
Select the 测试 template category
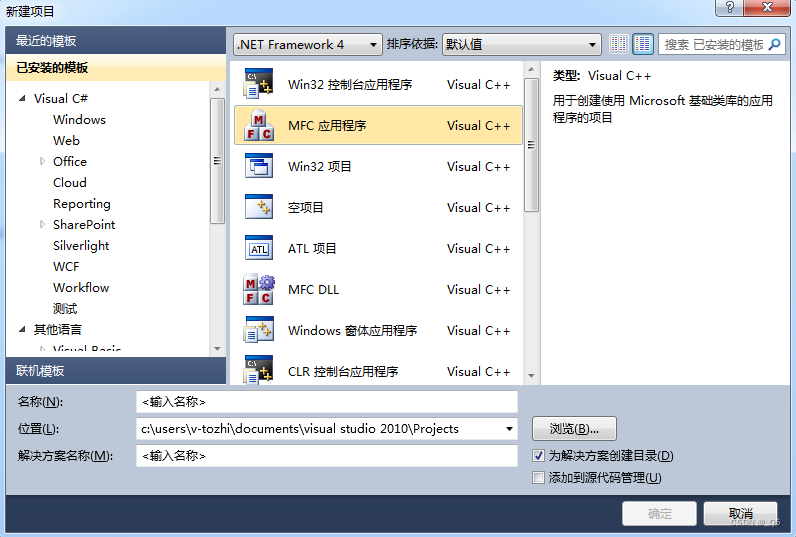(x=65, y=309)
